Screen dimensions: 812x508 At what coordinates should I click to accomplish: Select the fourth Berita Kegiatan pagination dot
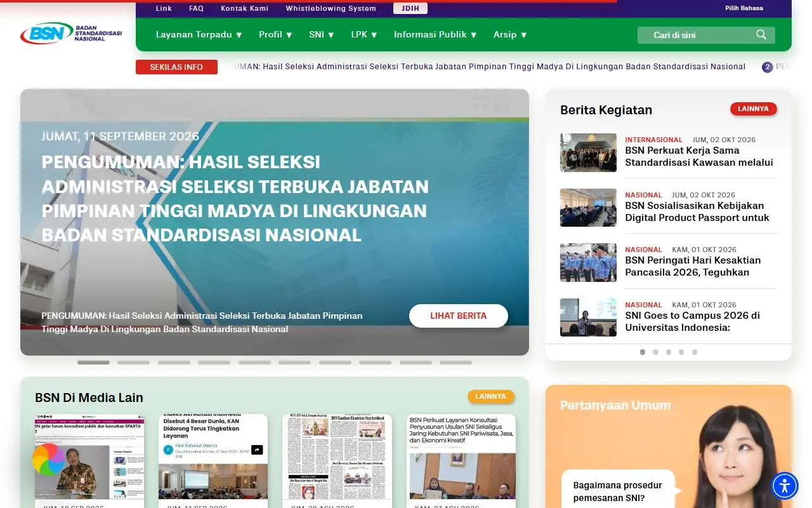[681, 352]
